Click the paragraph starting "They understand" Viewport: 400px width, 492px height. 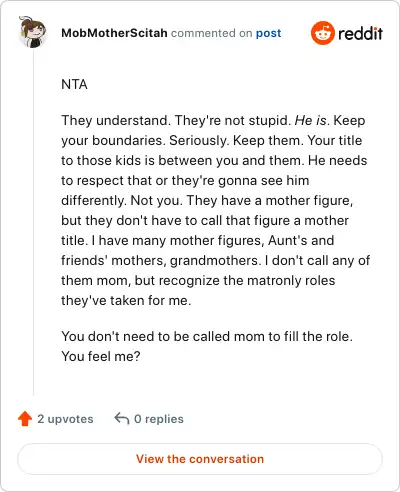point(215,210)
